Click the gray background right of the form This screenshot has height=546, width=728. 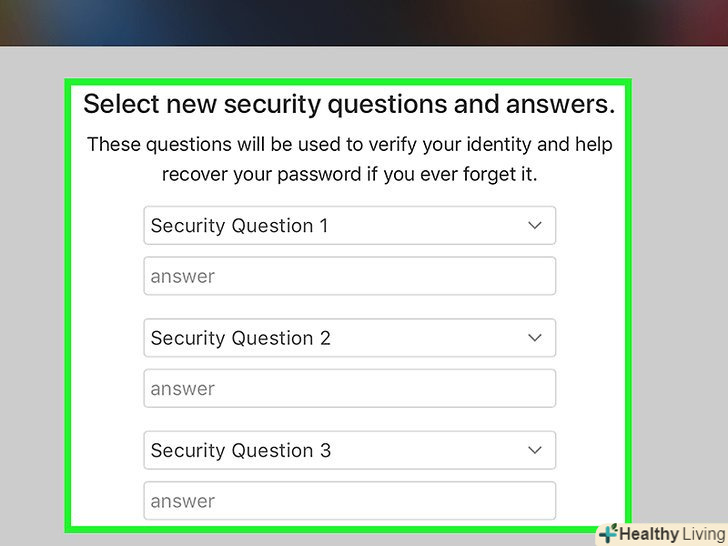click(x=680, y=300)
